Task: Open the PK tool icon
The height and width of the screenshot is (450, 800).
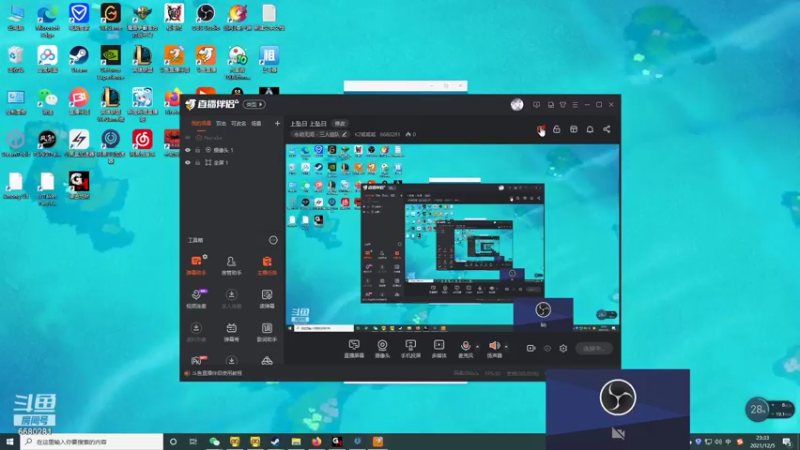Action: click(x=197, y=360)
